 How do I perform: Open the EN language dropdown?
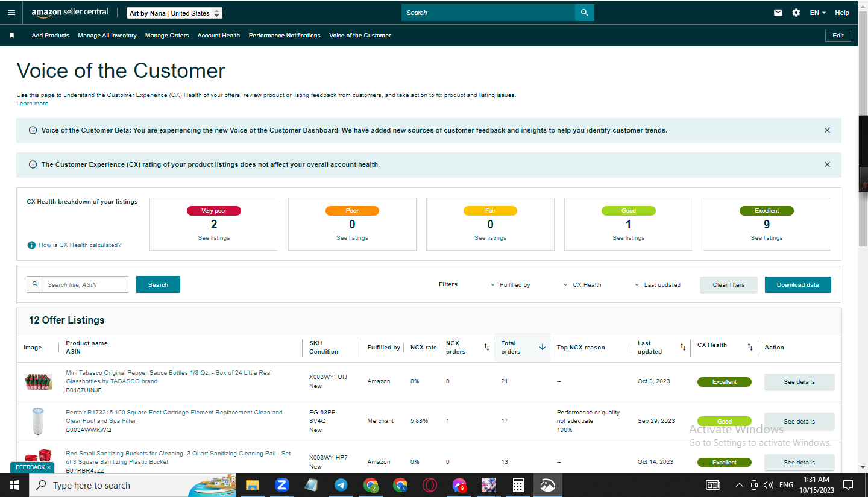click(x=817, y=13)
